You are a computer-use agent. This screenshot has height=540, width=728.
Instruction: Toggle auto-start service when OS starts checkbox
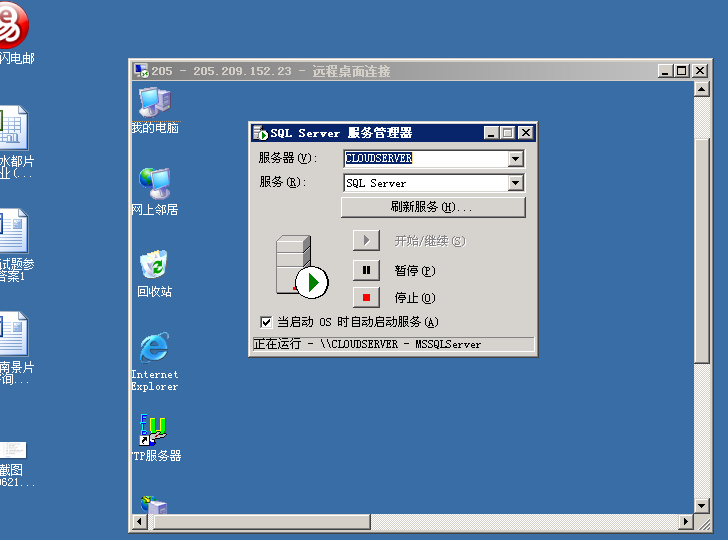pos(266,322)
